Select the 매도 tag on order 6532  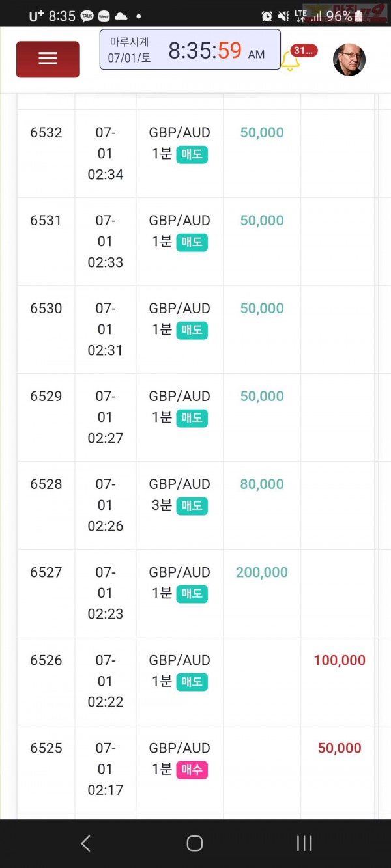click(x=192, y=154)
